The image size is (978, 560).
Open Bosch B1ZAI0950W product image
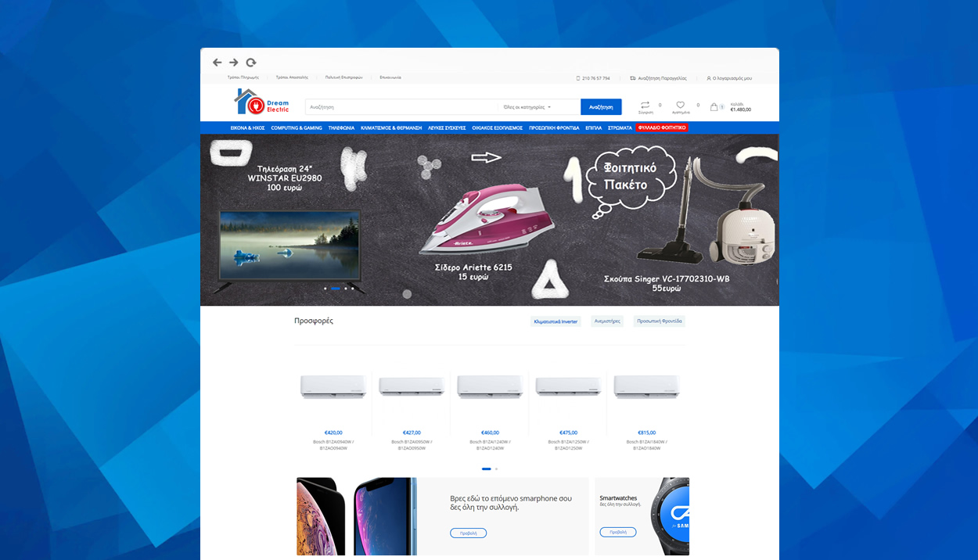click(x=412, y=386)
